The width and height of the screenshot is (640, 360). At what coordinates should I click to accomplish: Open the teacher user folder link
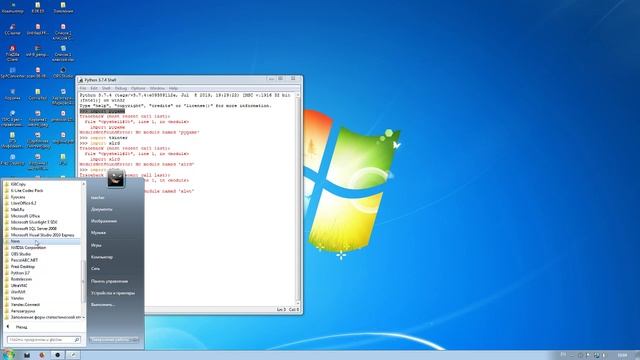98,198
